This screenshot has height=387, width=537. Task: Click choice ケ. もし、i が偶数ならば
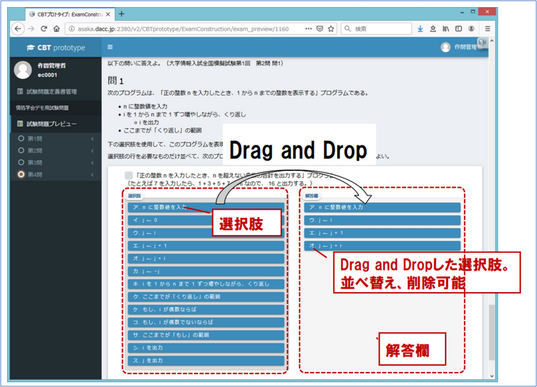(x=206, y=309)
